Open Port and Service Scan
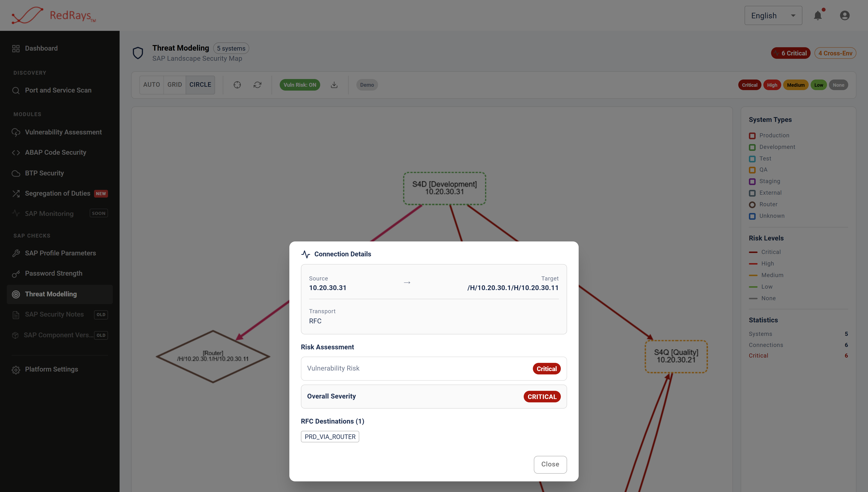 60,90
